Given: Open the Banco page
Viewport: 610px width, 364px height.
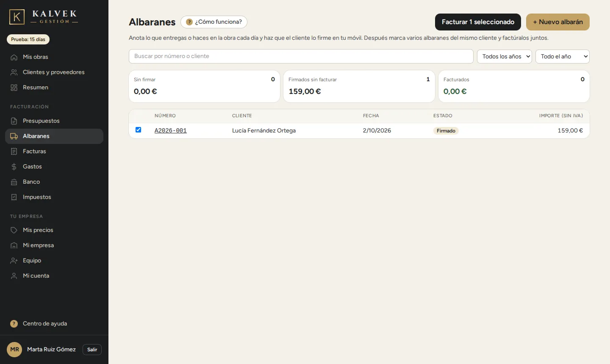Looking at the screenshot, I should click(x=54, y=182).
